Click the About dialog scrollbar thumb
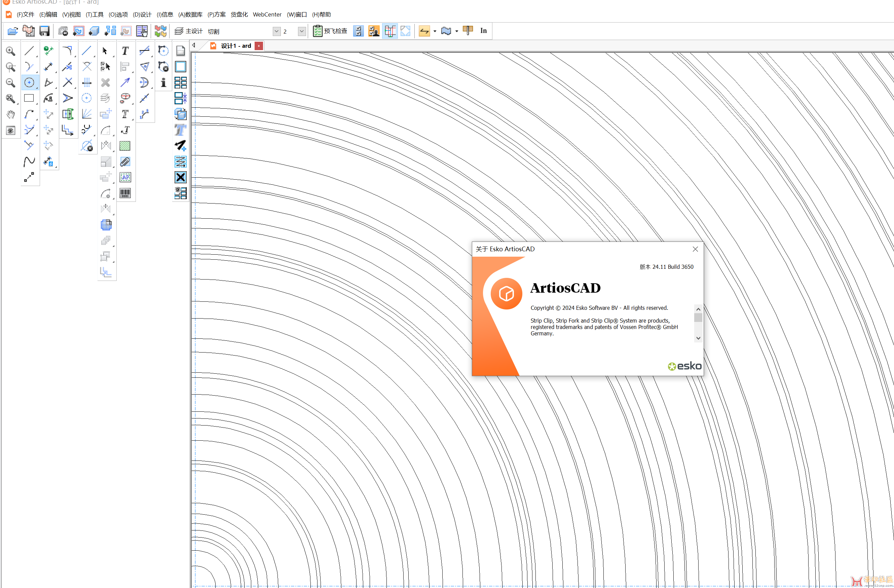This screenshot has height=588, width=894. pyautogui.click(x=698, y=318)
